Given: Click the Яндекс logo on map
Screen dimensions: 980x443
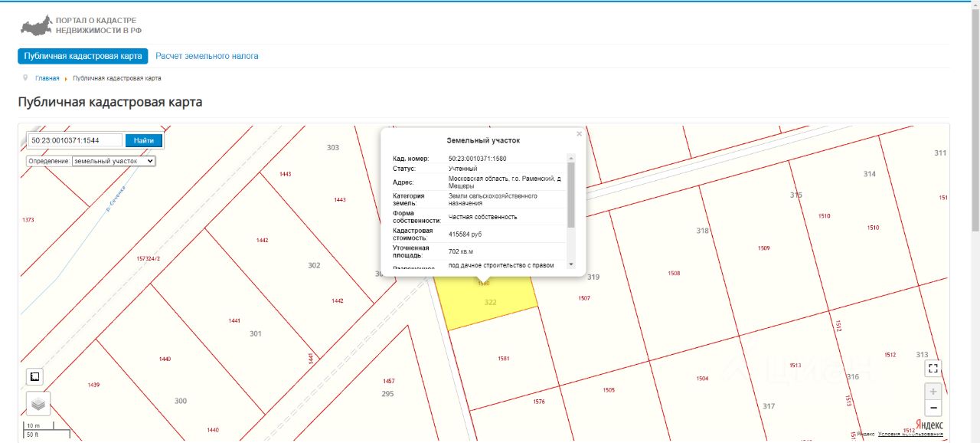Looking at the screenshot, I should (x=929, y=425).
